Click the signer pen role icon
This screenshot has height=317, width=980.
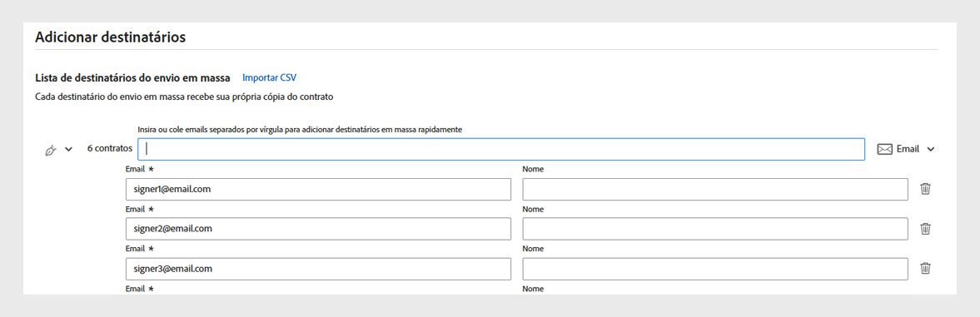pos(52,150)
